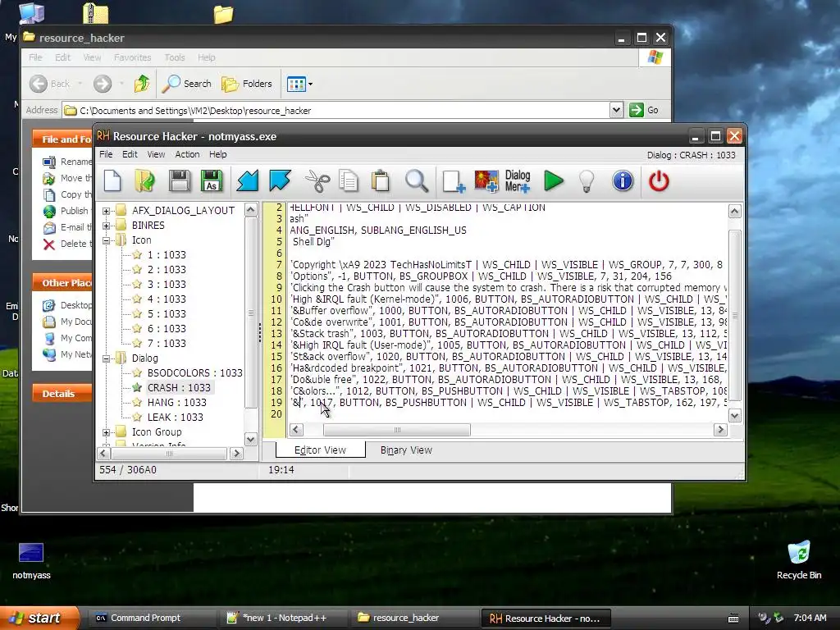Screen dimensions: 840x630
Task: Toggle Folders pane in Explorer toolbar
Action: point(247,84)
